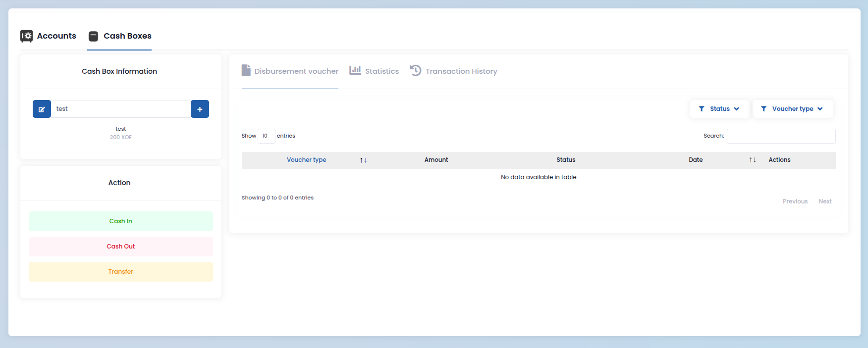Sort by Voucher type arrows icon
Viewport: 868px width, 348px height.
(363, 160)
